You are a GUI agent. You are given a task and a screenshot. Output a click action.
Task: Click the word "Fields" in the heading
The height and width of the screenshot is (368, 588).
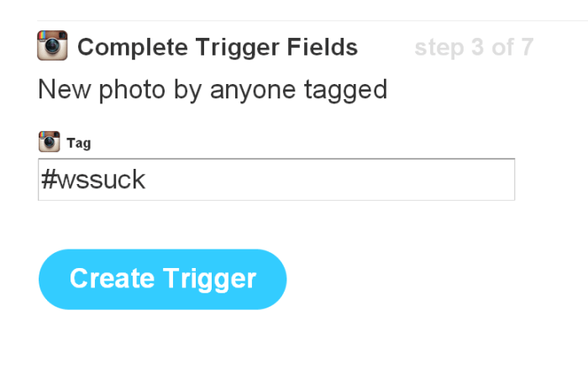(x=325, y=47)
